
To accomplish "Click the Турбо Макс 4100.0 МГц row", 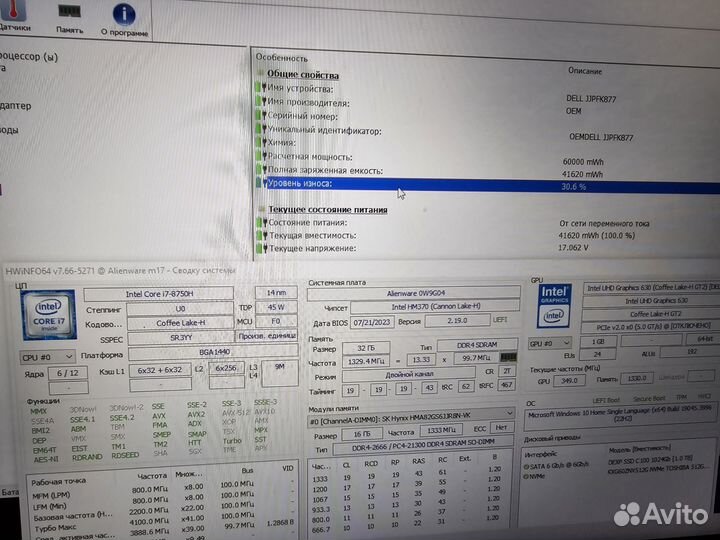I will (x=163, y=524).
